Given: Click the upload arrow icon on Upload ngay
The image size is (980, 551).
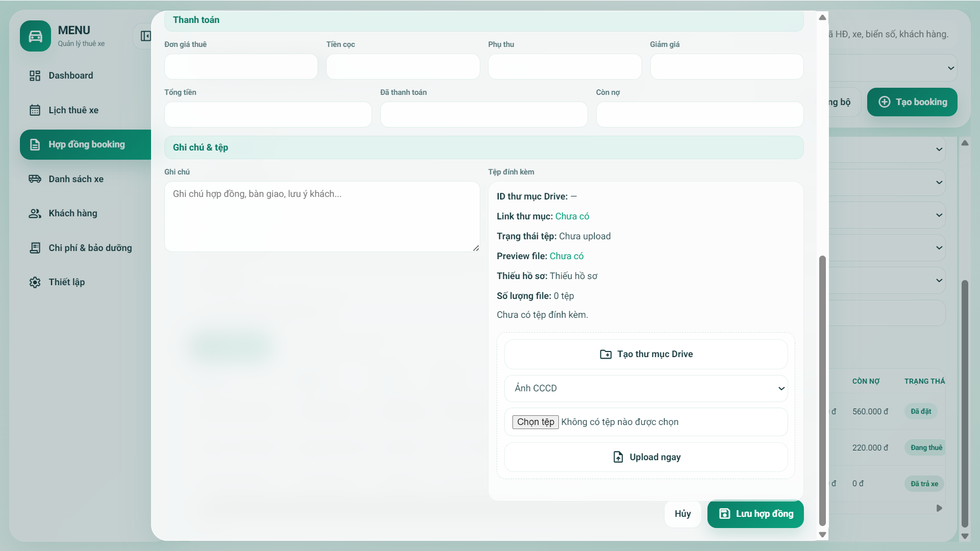Looking at the screenshot, I should (618, 457).
